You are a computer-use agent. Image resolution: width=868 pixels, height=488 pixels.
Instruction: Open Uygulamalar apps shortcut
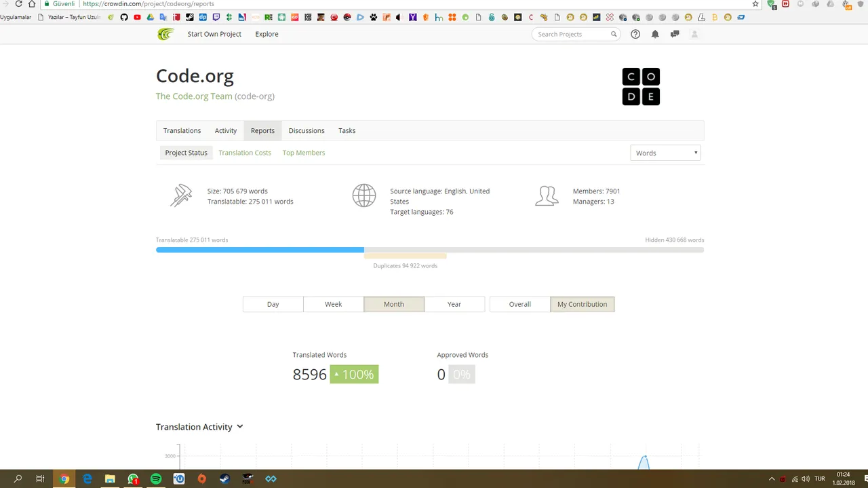(x=16, y=17)
